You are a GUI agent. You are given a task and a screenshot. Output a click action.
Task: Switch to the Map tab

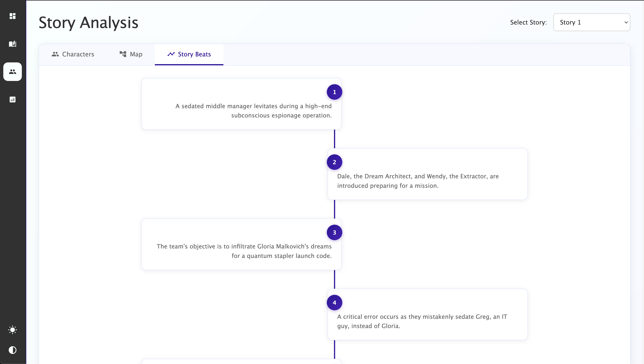tap(131, 54)
